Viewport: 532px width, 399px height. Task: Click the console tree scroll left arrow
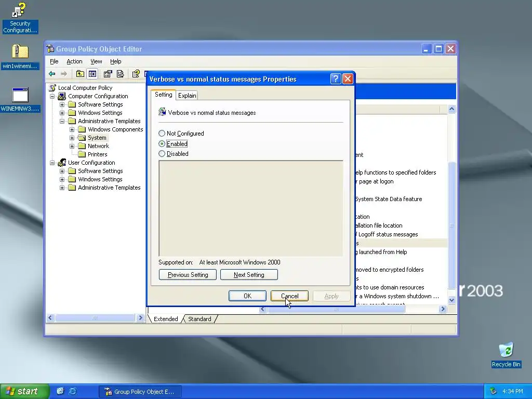(50, 317)
